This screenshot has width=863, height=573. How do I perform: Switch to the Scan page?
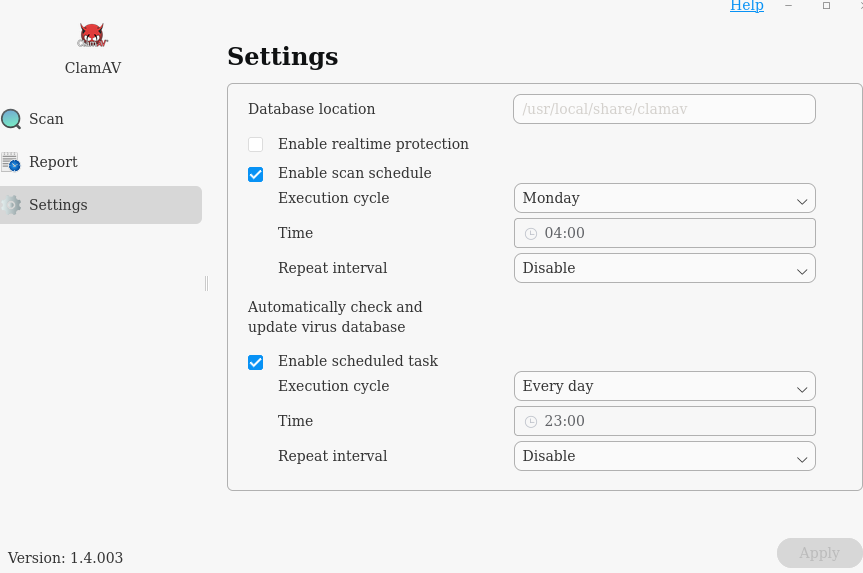(x=46, y=119)
